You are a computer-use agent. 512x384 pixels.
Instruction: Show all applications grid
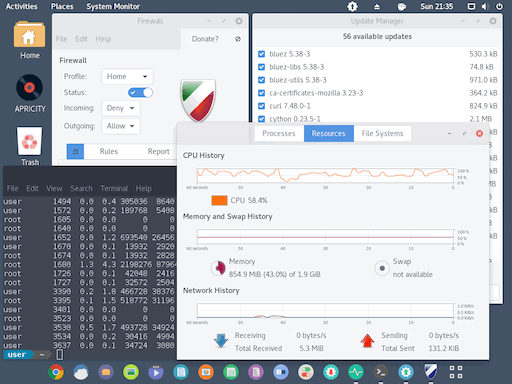(456, 372)
